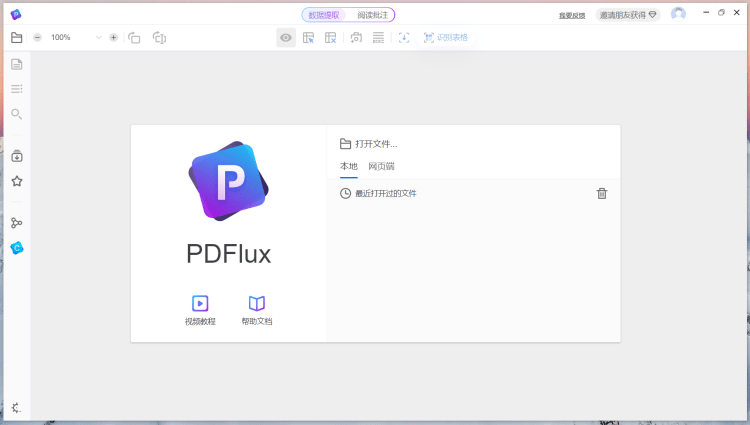
Task: Restore the PDFlux window size
Action: 721,12
